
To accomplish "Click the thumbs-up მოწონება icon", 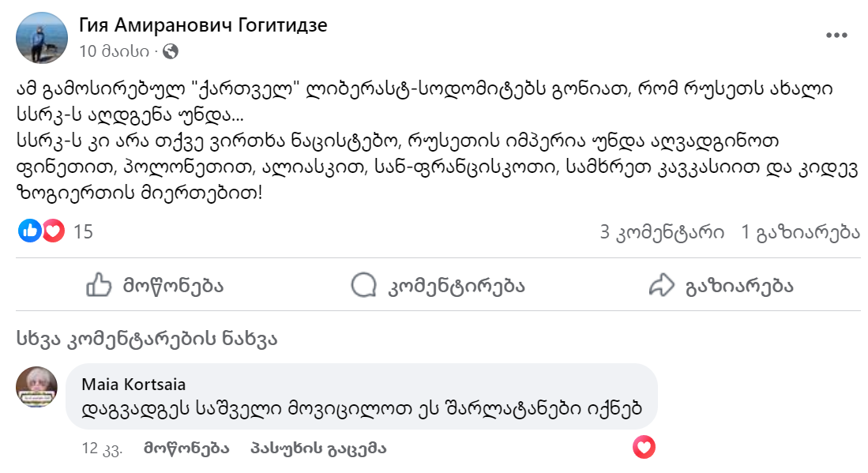I will (98, 285).
